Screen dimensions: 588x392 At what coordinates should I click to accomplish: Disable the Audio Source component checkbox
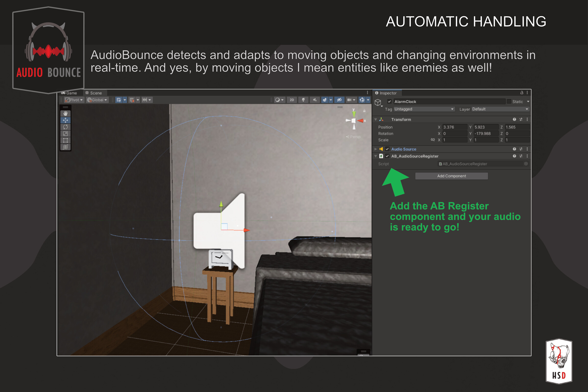click(387, 149)
